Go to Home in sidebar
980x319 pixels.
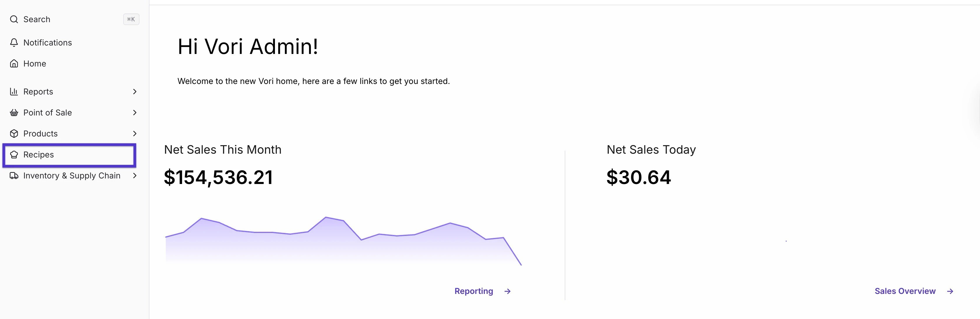coord(35,64)
